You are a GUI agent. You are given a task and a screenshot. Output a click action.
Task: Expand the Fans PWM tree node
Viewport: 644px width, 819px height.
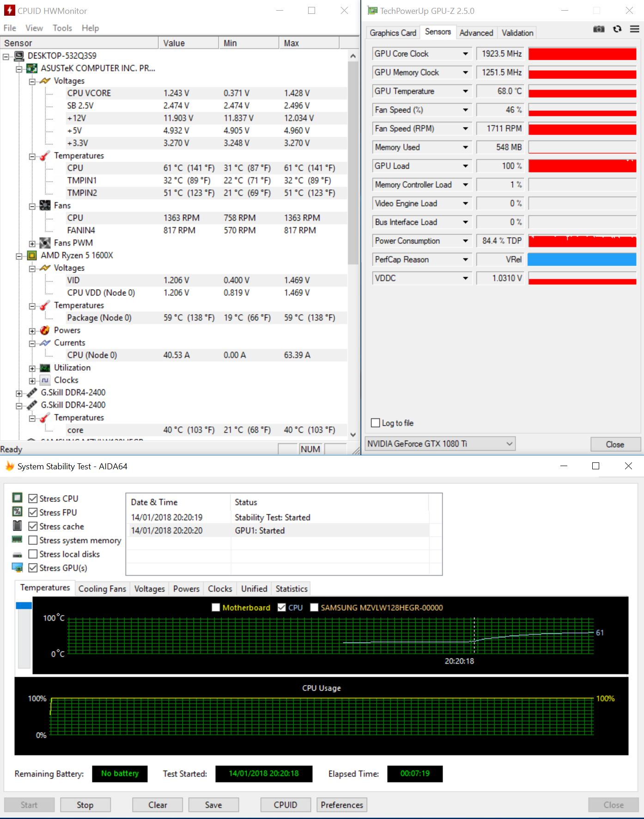tap(32, 243)
